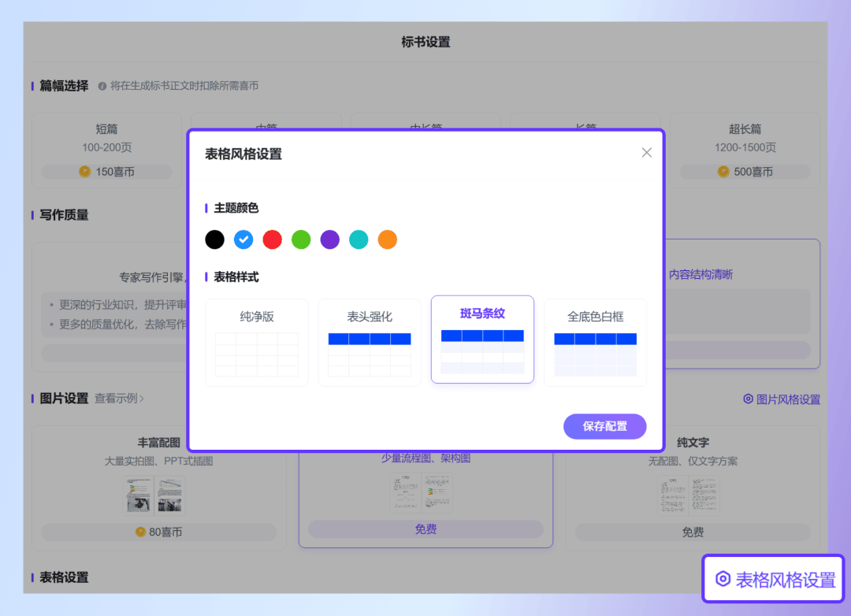Choose the red theme color

tap(272, 239)
